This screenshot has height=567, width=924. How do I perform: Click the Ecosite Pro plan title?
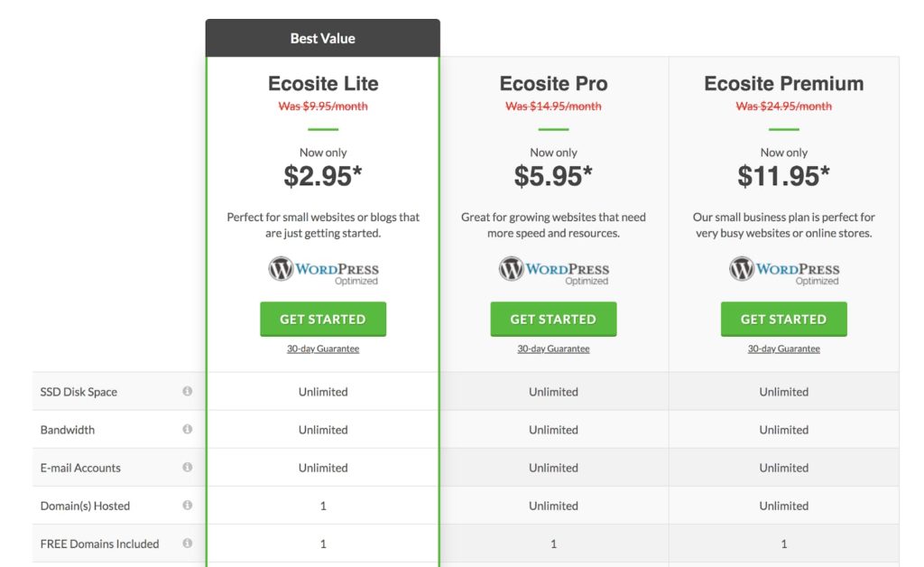tap(553, 84)
